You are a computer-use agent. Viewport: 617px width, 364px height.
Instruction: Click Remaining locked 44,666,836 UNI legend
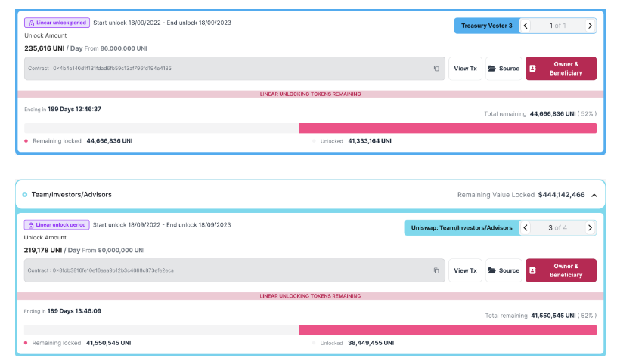(x=79, y=141)
